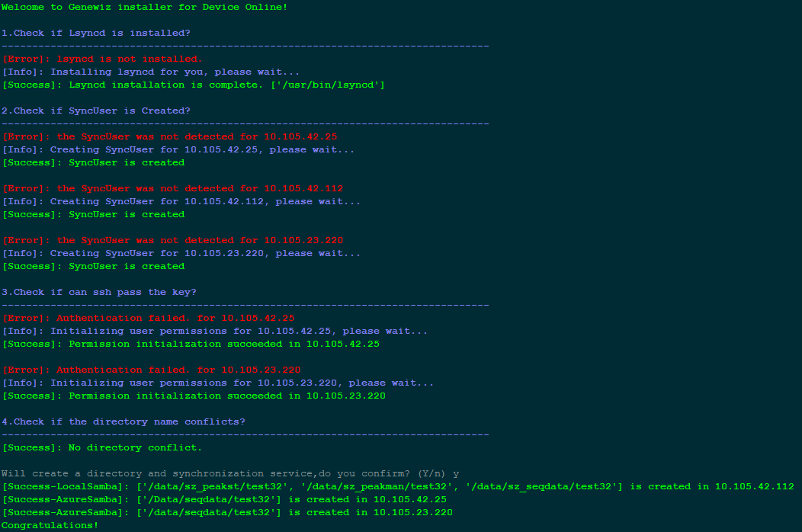
Task: Click the dashed separator line under step 4
Action: point(244,434)
